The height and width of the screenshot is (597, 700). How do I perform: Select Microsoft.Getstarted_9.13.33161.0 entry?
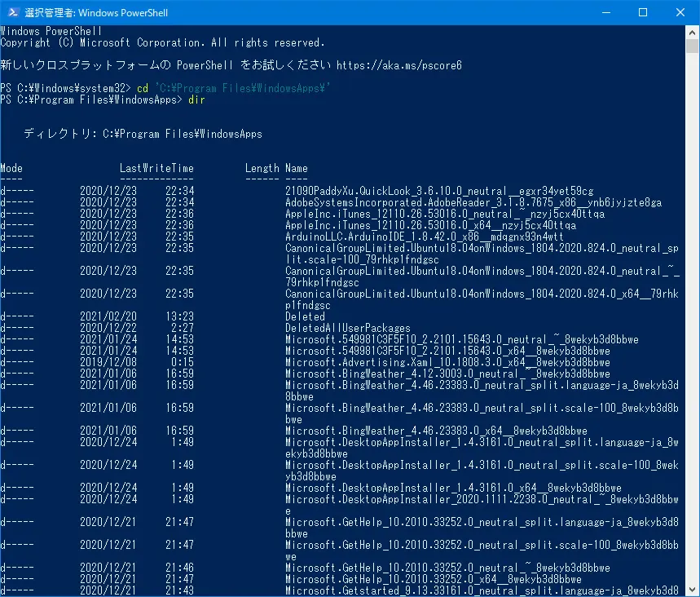482,590
